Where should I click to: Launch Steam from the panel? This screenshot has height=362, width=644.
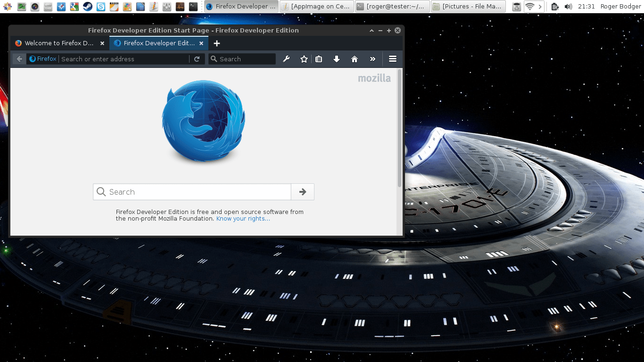coord(87,7)
